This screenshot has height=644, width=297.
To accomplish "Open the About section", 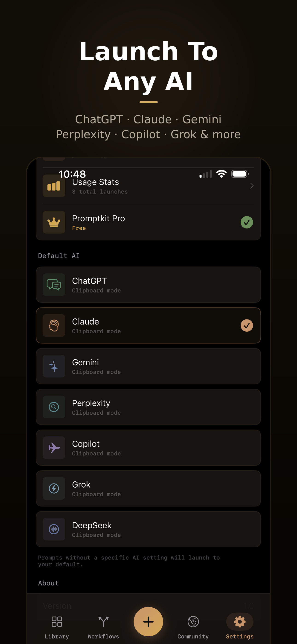I will [49, 583].
